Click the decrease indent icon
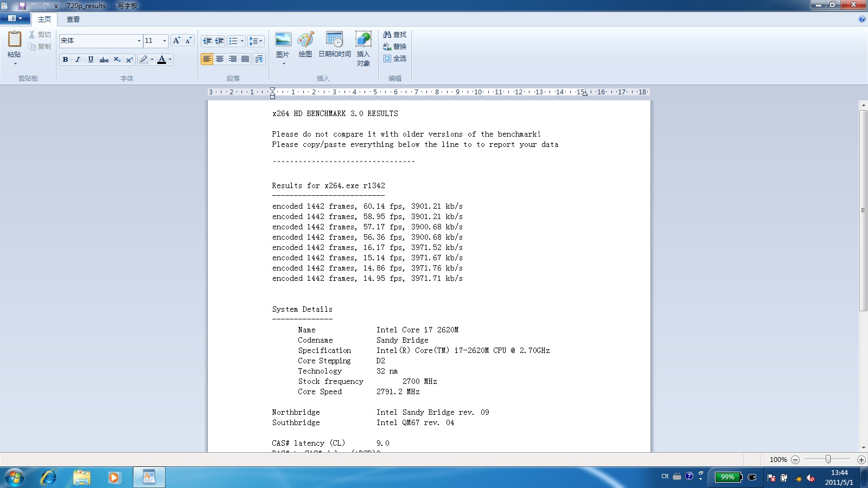This screenshot has height=488, width=868. [207, 41]
